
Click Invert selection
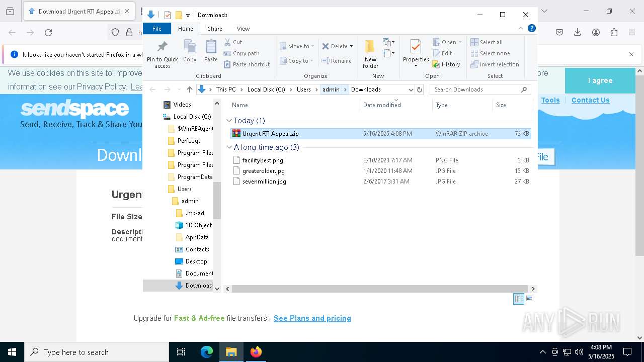click(495, 64)
